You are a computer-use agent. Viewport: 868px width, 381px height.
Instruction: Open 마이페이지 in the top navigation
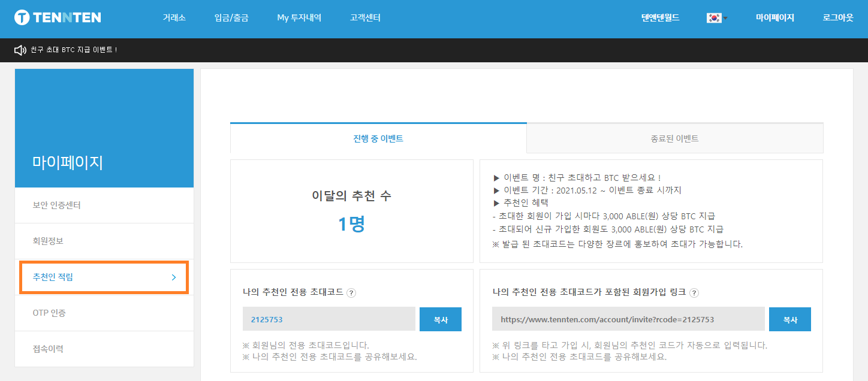tap(774, 18)
